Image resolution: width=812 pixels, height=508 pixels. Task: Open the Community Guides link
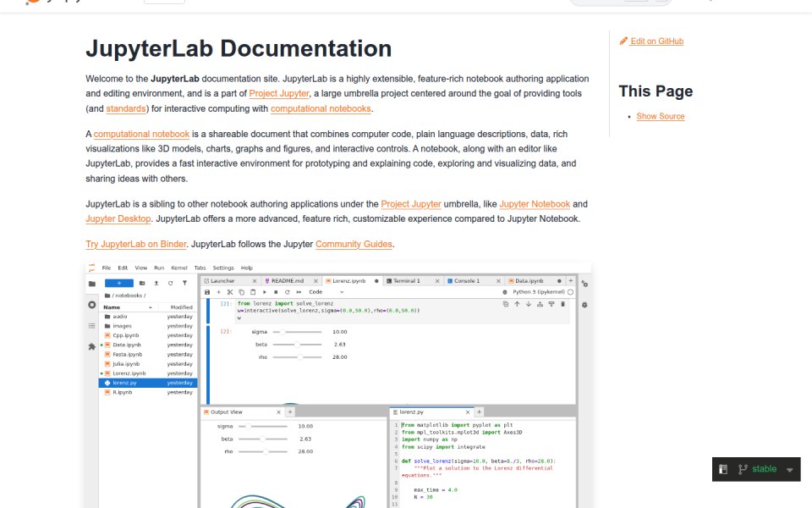tap(354, 244)
